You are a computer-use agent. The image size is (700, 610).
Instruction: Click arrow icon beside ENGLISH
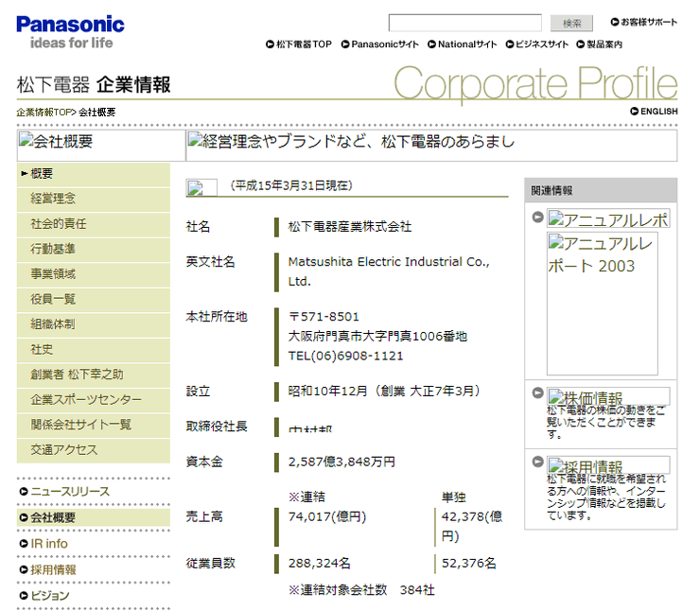click(635, 111)
